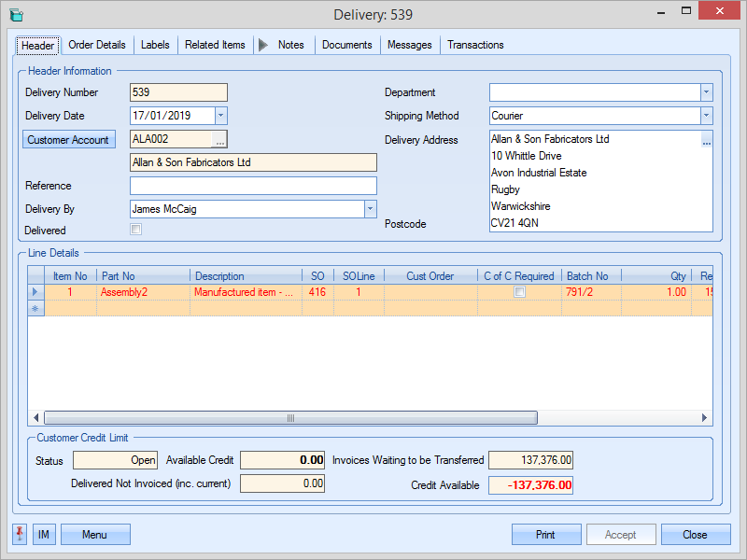Image resolution: width=747 pixels, height=560 pixels.
Task: Click the app icon in title bar
Action: coord(16,15)
